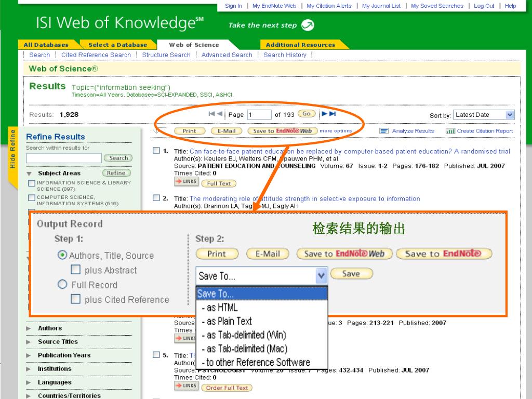The height and width of the screenshot is (399, 532).
Task: Go to previous results page
Action: point(220,114)
